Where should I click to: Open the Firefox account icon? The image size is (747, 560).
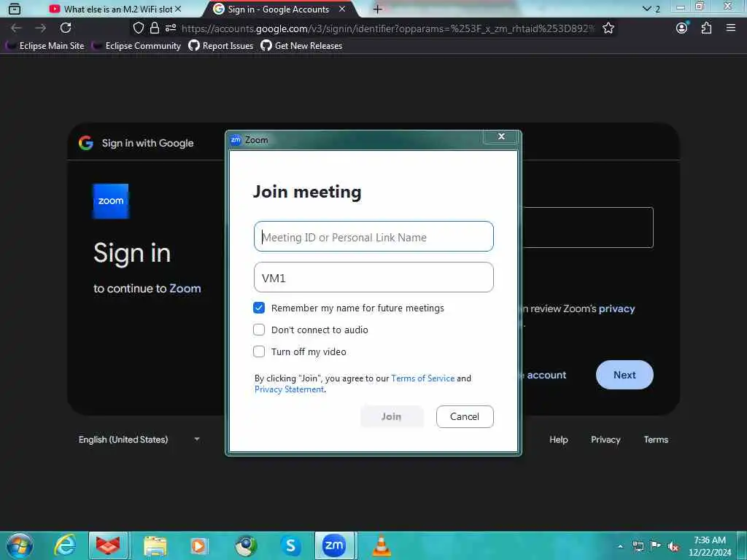coord(682,28)
